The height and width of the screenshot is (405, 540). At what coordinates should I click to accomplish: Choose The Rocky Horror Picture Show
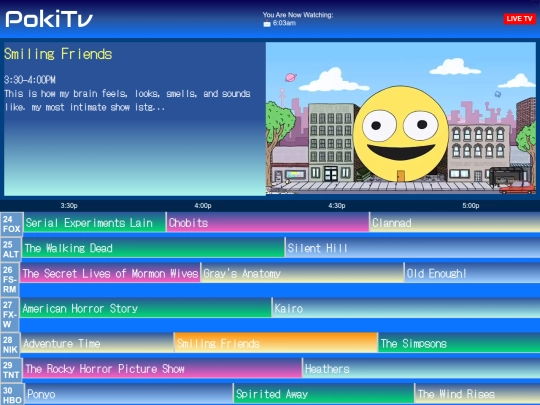pos(162,368)
